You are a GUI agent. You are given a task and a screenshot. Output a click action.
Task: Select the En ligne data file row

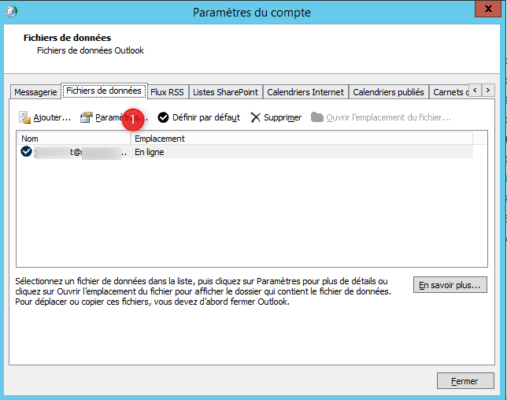(x=245, y=152)
